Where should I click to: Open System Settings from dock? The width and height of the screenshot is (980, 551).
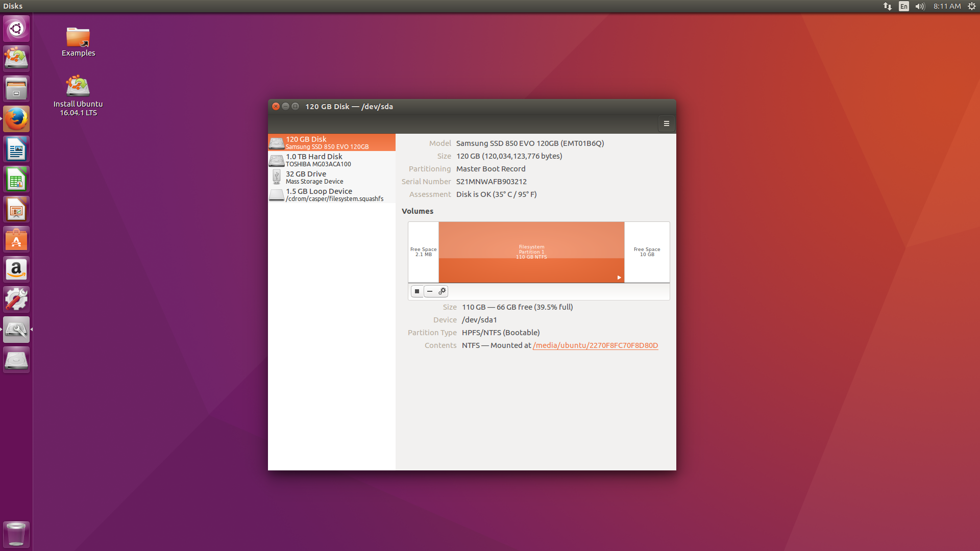16,299
